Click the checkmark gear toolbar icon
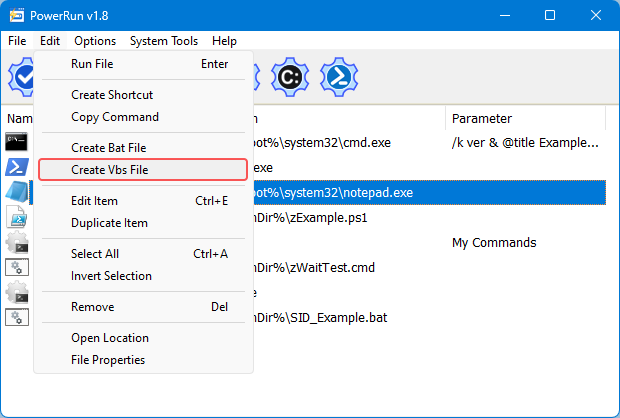This screenshot has width=620, height=418. pyautogui.click(x=20, y=76)
